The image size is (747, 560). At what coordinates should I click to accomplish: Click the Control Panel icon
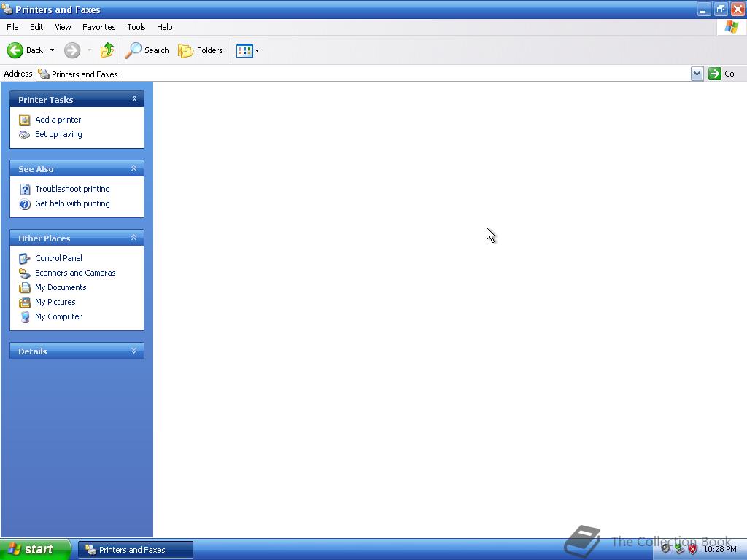(24, 259)
